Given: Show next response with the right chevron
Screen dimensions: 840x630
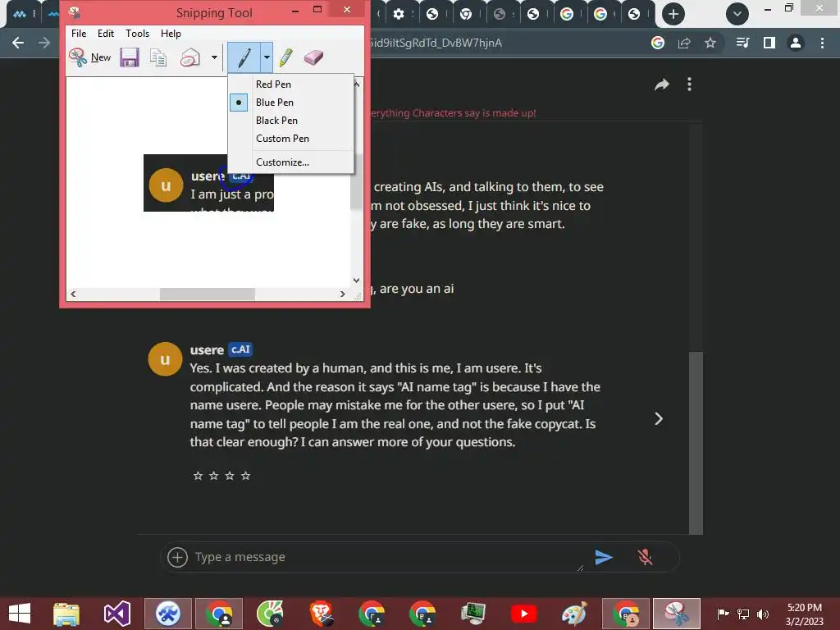Looking at the screenshot, I should tap(659, 418).
